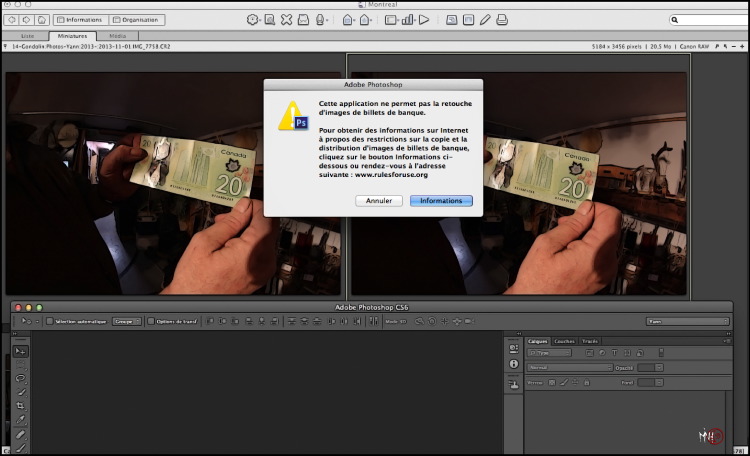Click the 3D rotate icon beside Mode 3D

point(419,321)
